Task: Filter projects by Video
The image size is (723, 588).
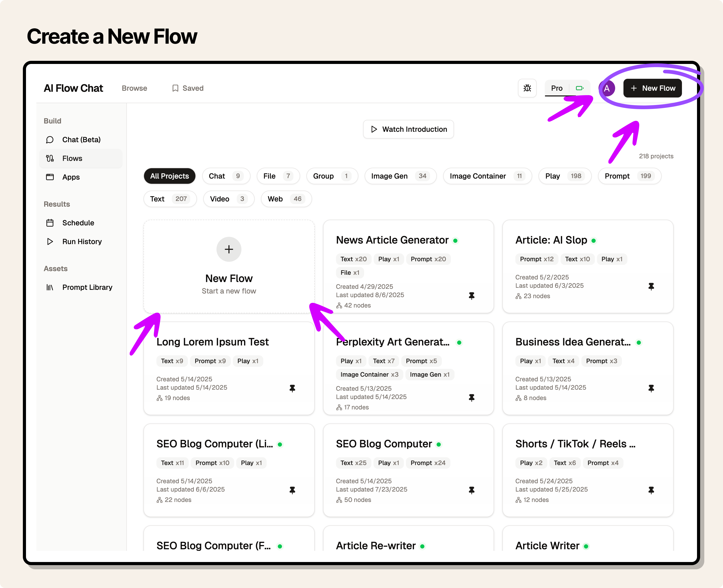Action: pos(229,199)
